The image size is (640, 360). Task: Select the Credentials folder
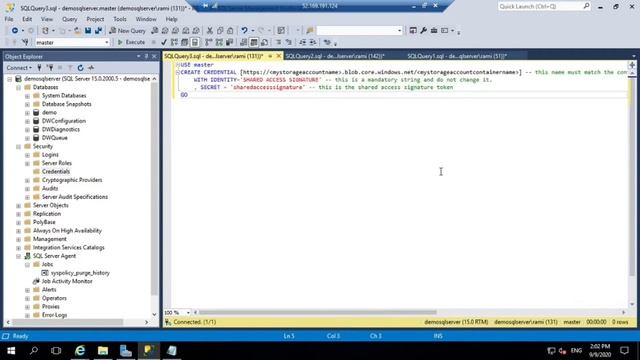pyautogui.click(x=56, y=172)
